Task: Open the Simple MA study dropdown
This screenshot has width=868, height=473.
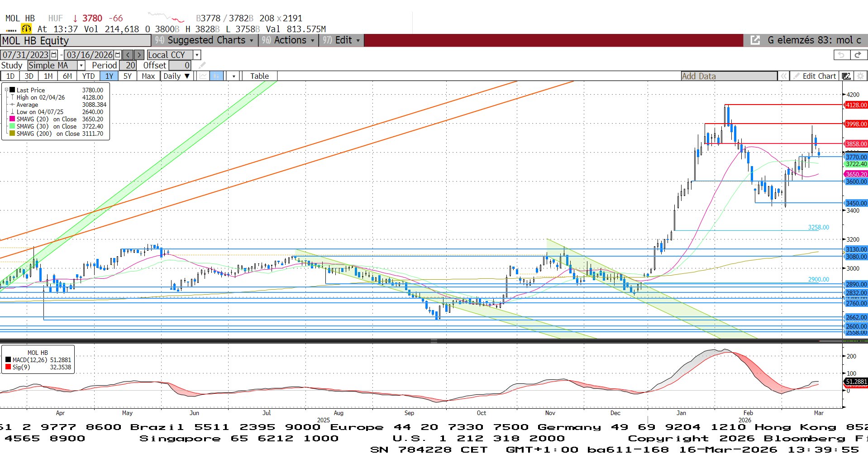Action: (x=81, y=66)
